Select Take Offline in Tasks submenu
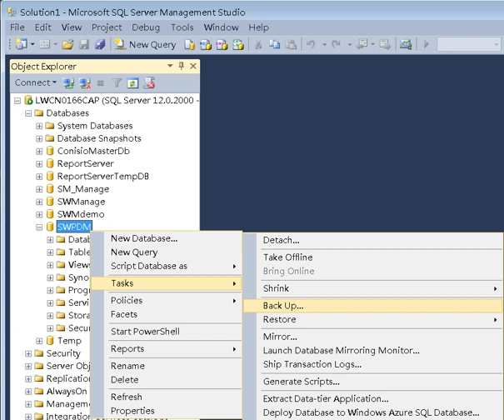 [x=372, y=257]
